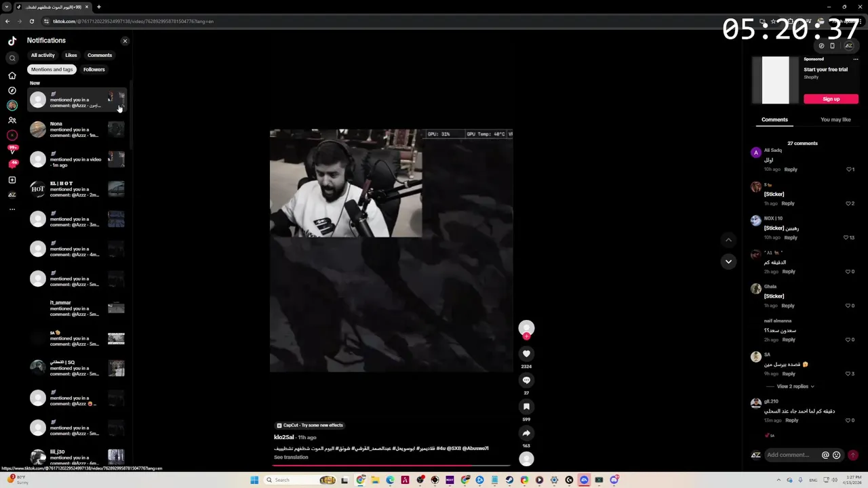Insert mention with @ icon

[x=825, y=455]
